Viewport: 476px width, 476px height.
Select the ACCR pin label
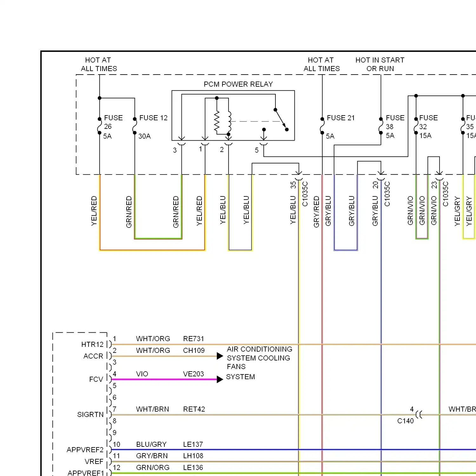point(93,356)
